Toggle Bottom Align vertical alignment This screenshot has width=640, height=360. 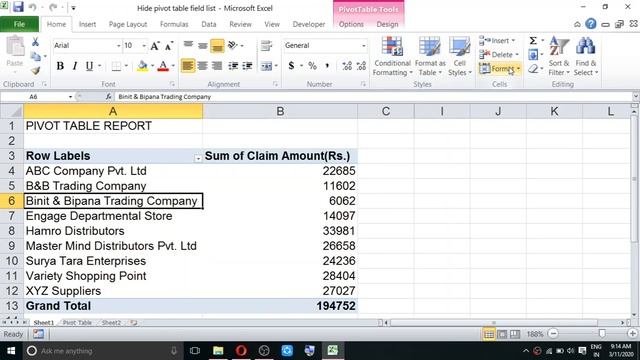(x=217, y=46)
